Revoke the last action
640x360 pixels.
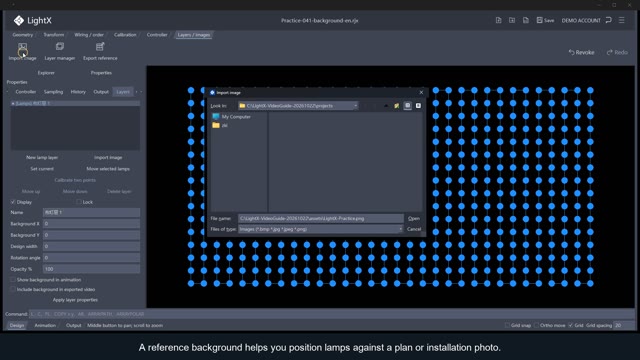point(582,52)
